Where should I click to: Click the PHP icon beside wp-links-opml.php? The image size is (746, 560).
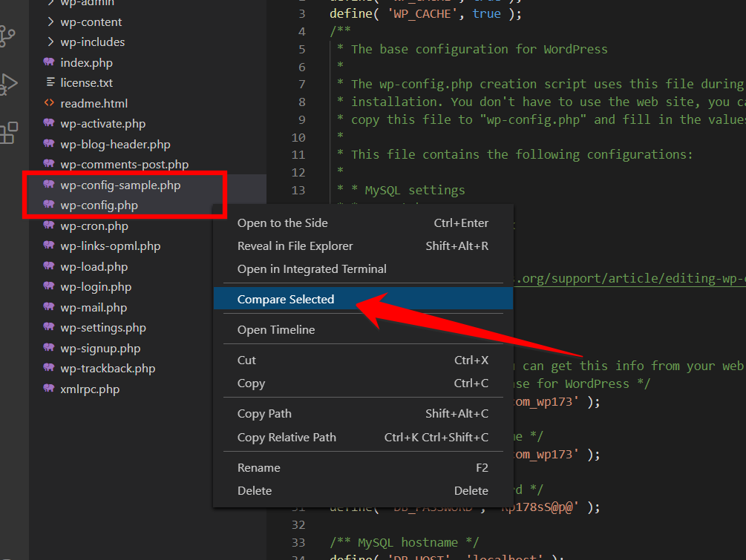[x=48, y=246]
